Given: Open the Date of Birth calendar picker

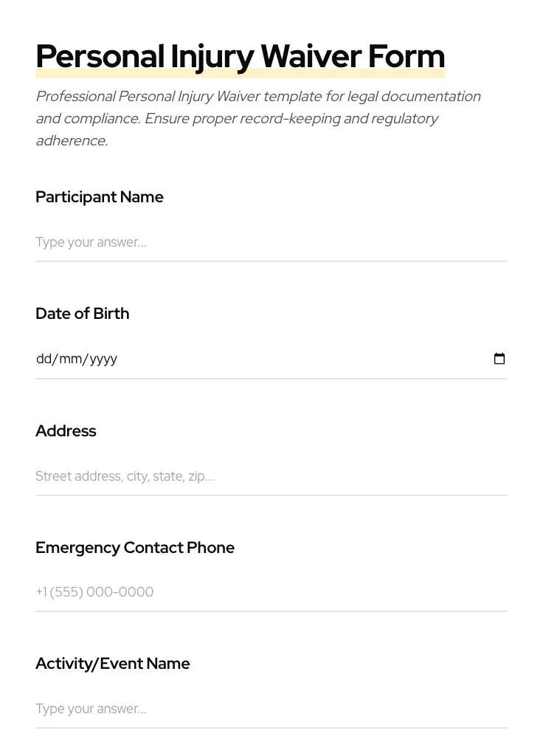Looking at the screenshot, I should coord(499,359).
